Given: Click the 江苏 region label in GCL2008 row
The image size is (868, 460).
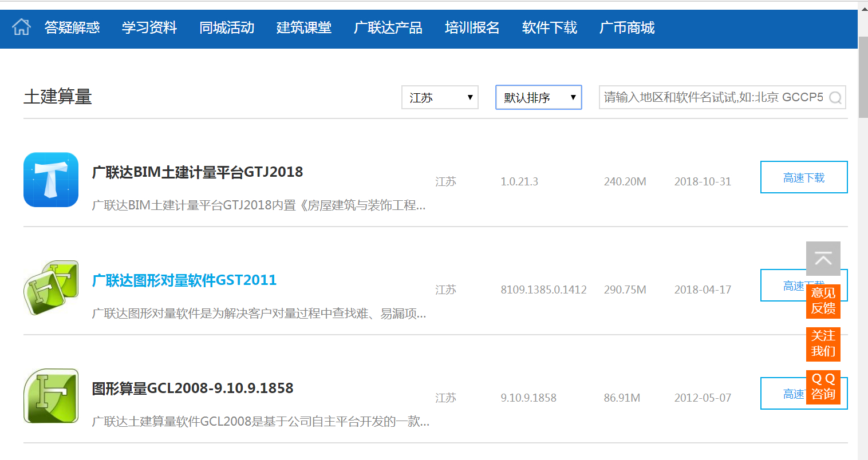Looking at the screenshot, I should pos(445,398).
